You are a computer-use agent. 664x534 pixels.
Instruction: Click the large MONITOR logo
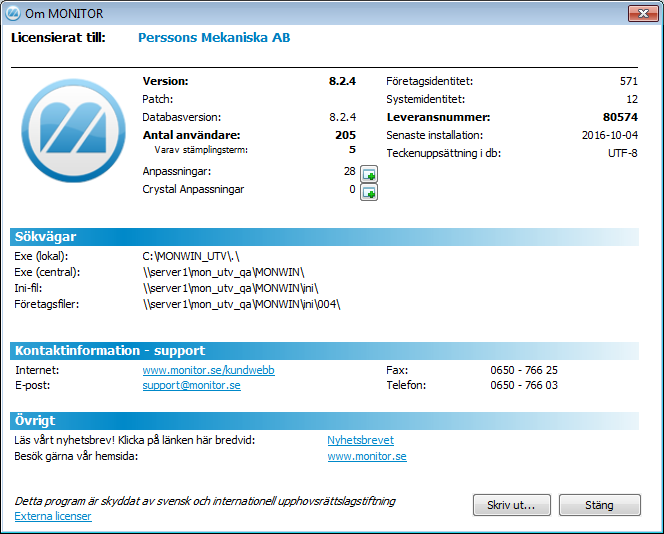point(73,130)
